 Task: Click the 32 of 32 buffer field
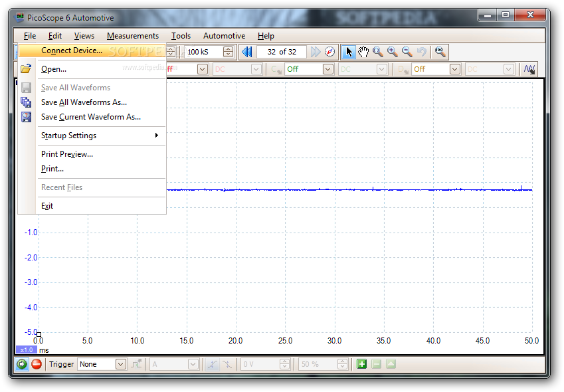point(282,52)
